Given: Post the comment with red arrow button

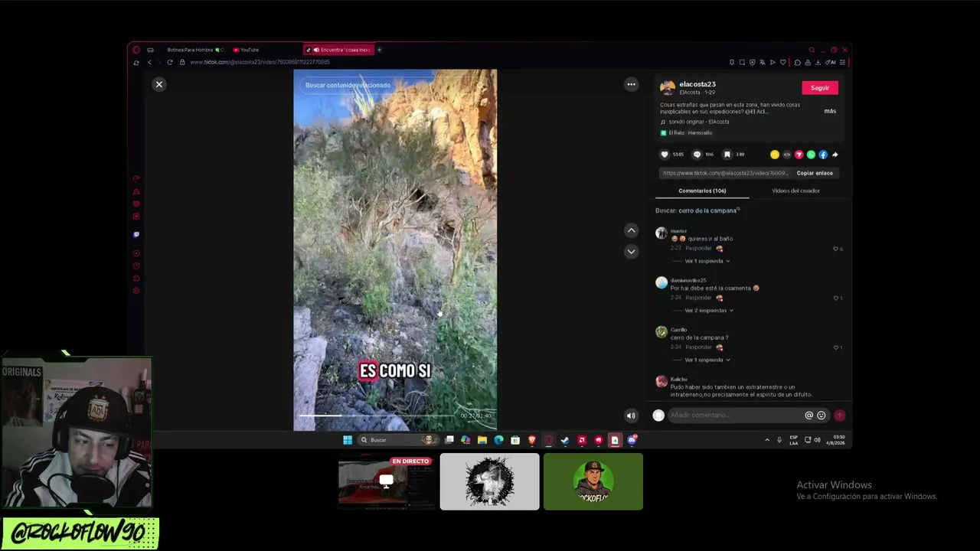Looking at the screenshot, I should coord(840,416).
